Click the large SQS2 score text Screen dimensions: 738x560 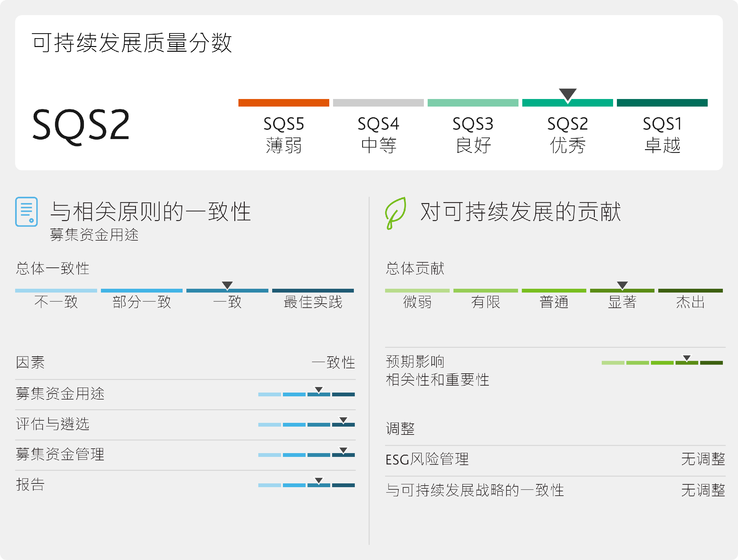coord(81,125)
